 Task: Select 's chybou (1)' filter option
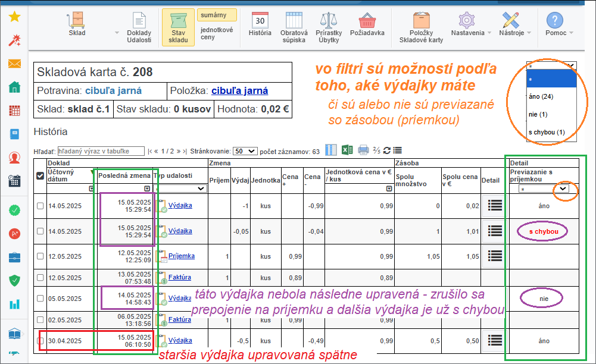click(547, 132)
